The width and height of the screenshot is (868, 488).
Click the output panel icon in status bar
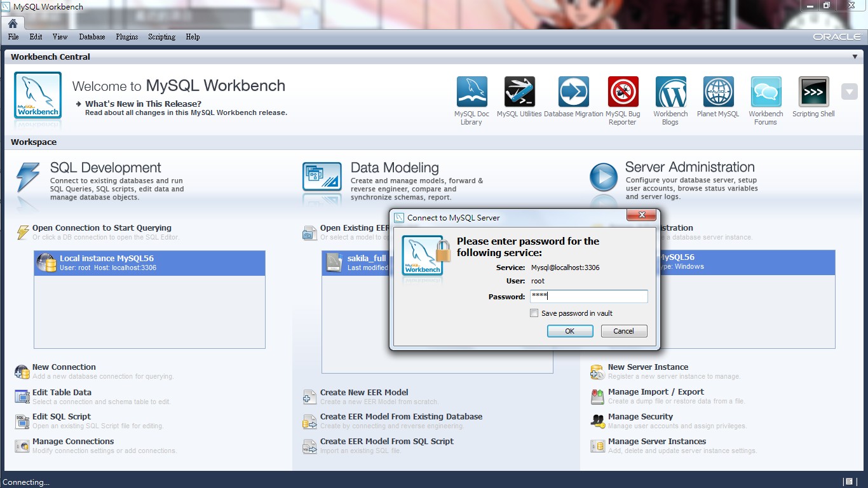click(848, 482)
